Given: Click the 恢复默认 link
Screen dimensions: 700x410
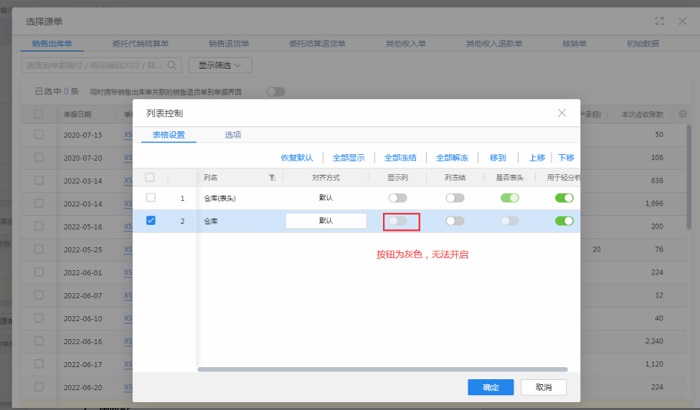Looking at the screenshot, I should (297, 158).
